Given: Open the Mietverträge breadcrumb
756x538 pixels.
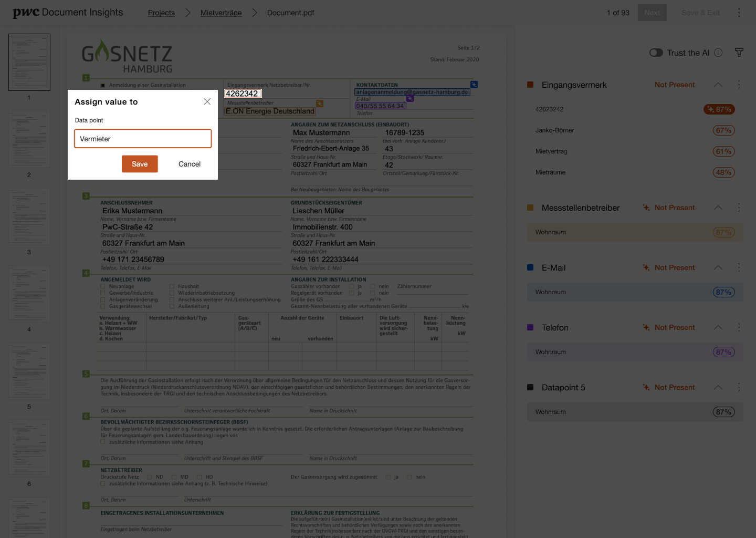Looking at the screenshot, I should tap(221, 13).
